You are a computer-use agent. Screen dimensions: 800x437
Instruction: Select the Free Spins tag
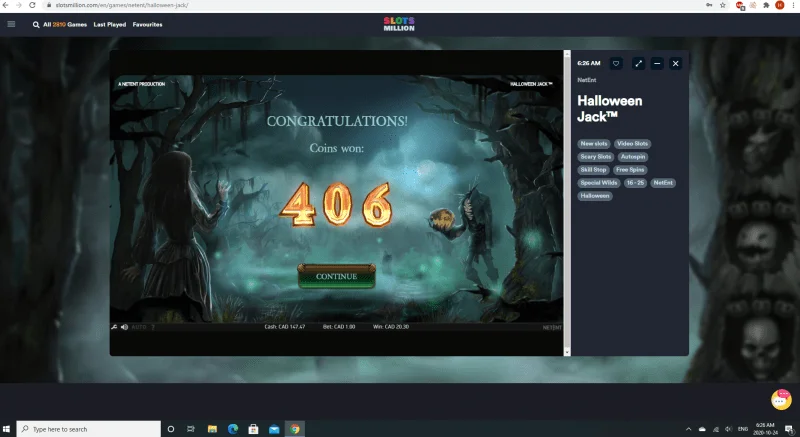tap(630, 170)
